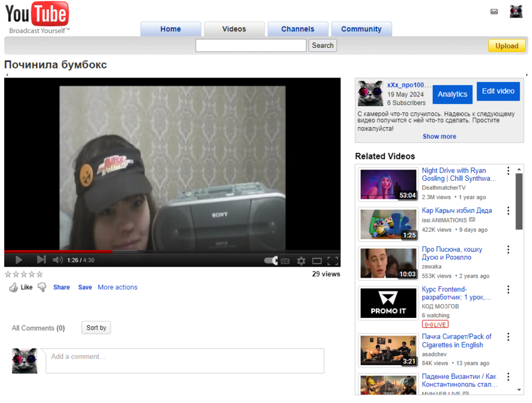Image resolution: width=532 pixels, height=403 pixels.
Task: Open the PROMO IT live stream thumbnail
Action: click(388, 303)
